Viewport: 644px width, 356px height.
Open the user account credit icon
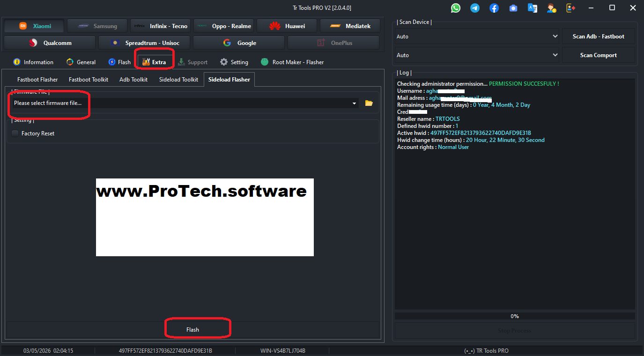pos(551,8)
